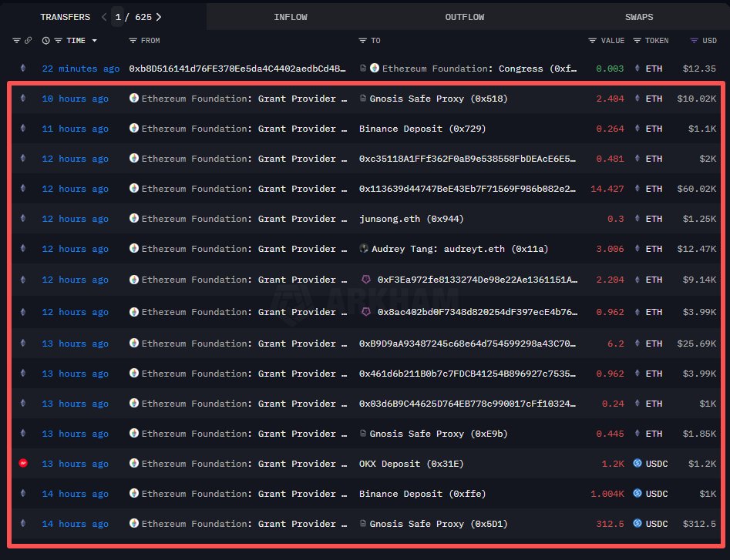
Task: Click the link icon in the header row
Action: coord(29,40)
